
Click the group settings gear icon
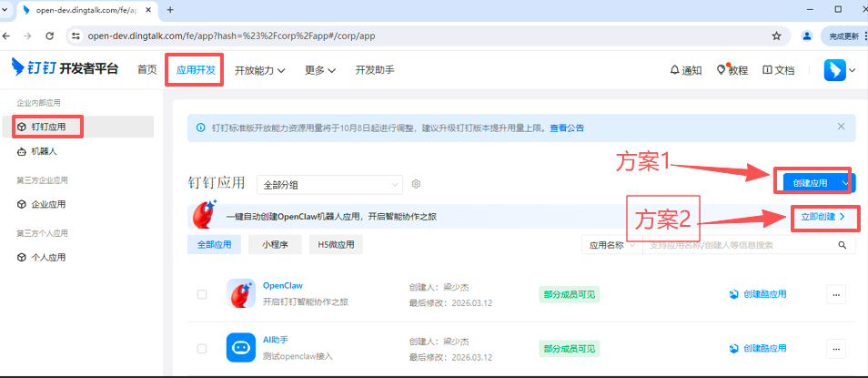tap(417, 184)
